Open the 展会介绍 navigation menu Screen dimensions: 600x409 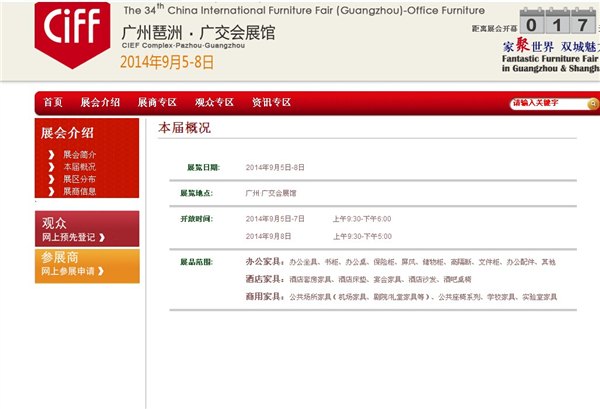pyautogui.click(x=100, y=103)
